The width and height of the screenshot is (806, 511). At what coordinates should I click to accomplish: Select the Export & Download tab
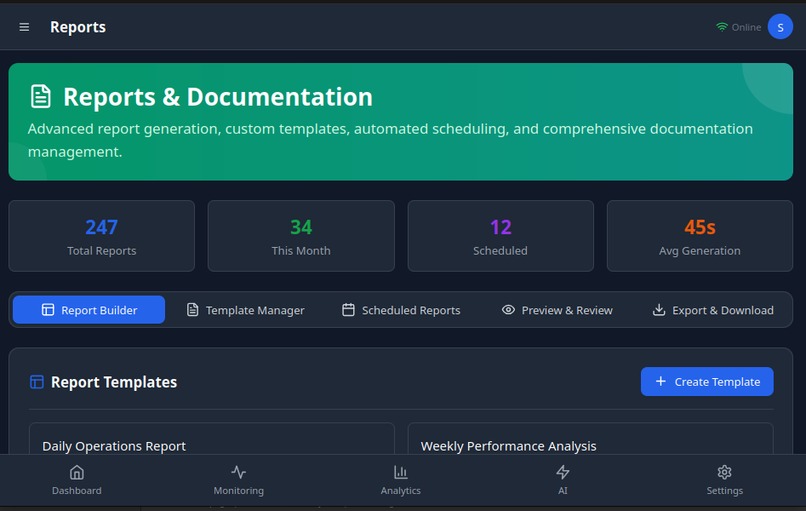(713, 310)
